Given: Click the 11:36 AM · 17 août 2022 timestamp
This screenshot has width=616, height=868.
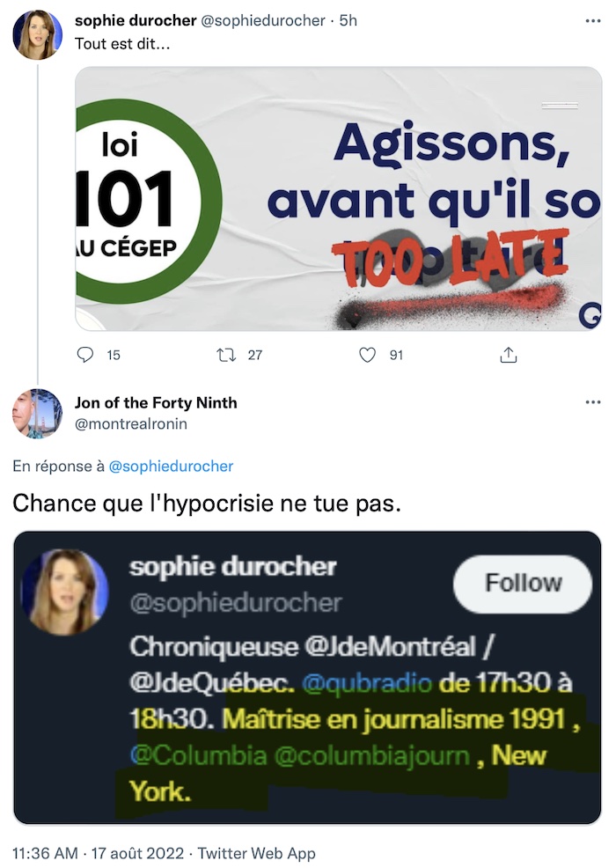Looking at the screenshot, I should (98, 853).
